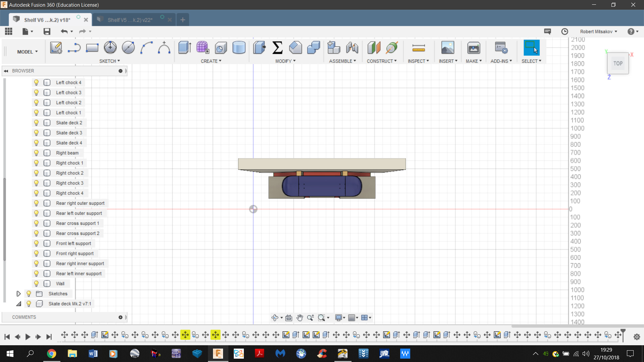The height and width of the screenshot is (362, 644).
Task: Open the SKETCH menu
Action: pos(109,61)
